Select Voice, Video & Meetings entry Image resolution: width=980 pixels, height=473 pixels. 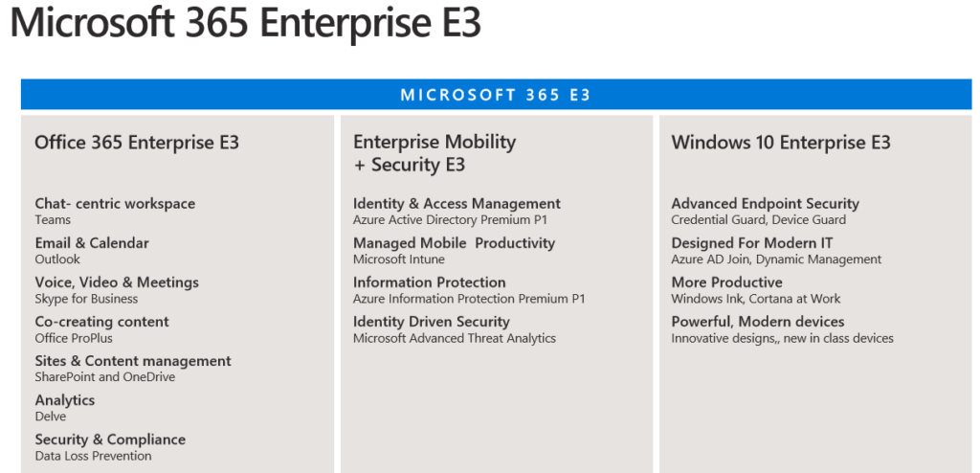pyautogui.click(x=117, y=282)
